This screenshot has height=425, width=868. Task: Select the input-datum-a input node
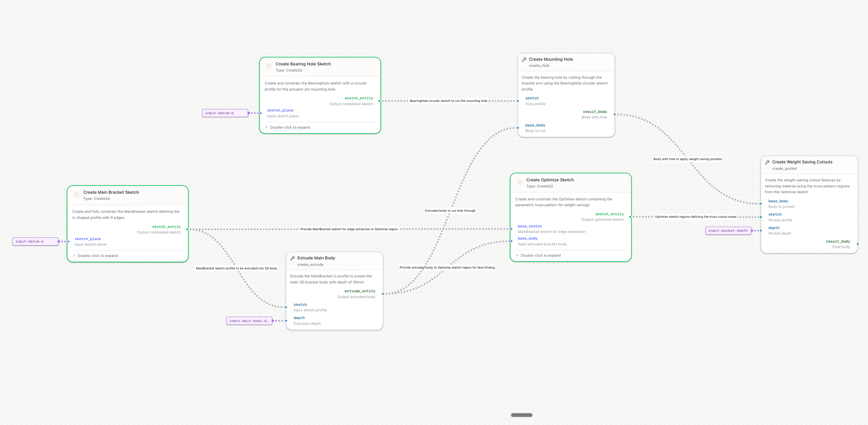[x=35, y=241]
